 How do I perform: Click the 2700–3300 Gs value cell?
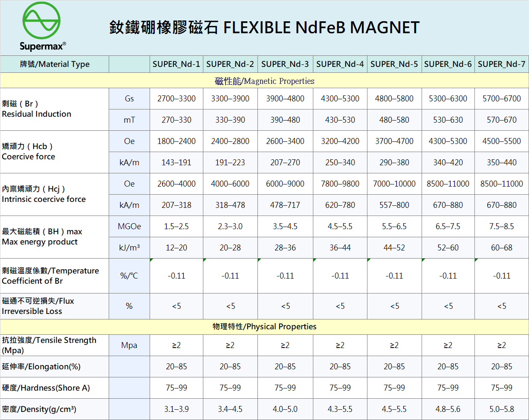tap(176, 99)
